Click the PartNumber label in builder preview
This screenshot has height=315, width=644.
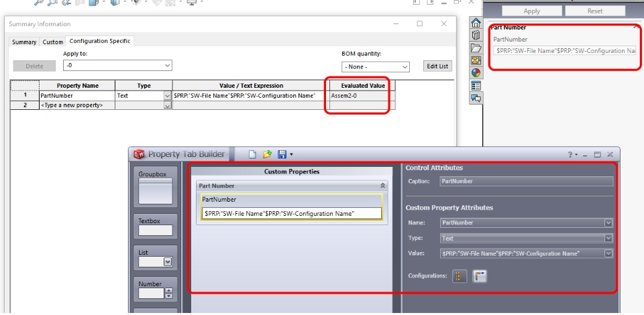pyautogui.click(x=219, y=199)
